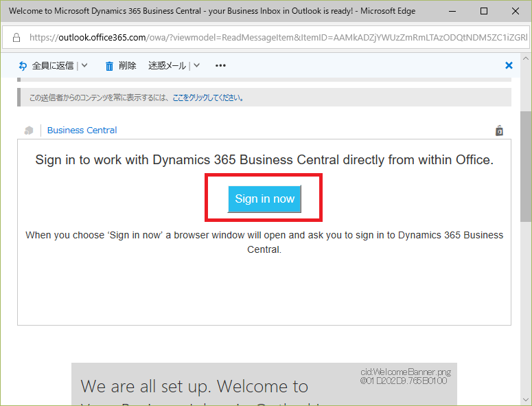Image resolution: width=532 pixels, height=406 pixels.
Task: Click the 'When you choose Sign in now' paragraph
Action: tap(264, 242)
